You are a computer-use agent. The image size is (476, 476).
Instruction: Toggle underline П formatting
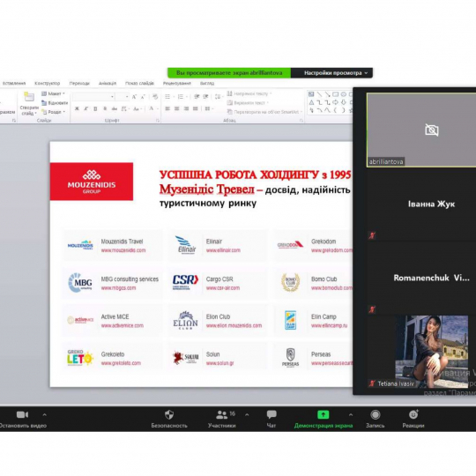[x=95, y=108]
